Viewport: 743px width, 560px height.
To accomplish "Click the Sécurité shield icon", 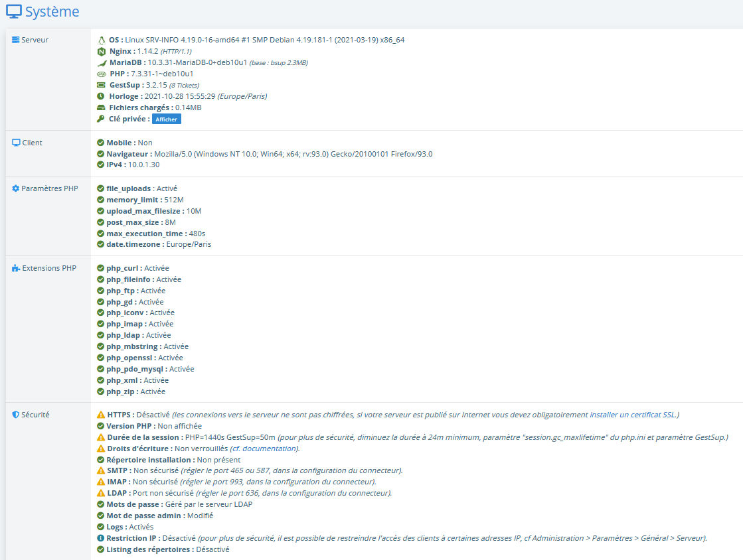I will [x=16, y=415].
